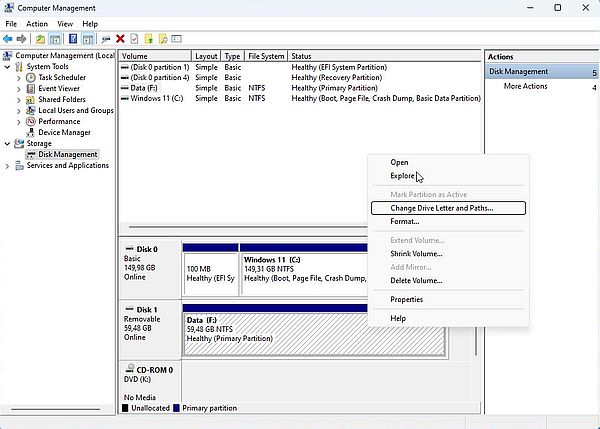600x429 pixels.
Task: Click the Back arrow in the toolbar
Action: [8, 39]
